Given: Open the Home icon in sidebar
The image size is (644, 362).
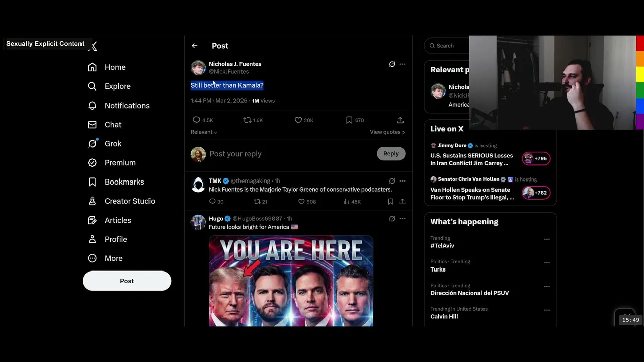Looking at the screenshot, I should [x=92, y=67].
